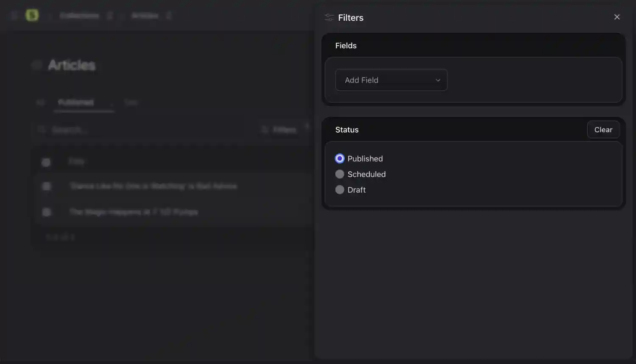This screenshot has width=636, height=364.
Task: Click the document icon beside the last article row
Action: coord(46,211)
